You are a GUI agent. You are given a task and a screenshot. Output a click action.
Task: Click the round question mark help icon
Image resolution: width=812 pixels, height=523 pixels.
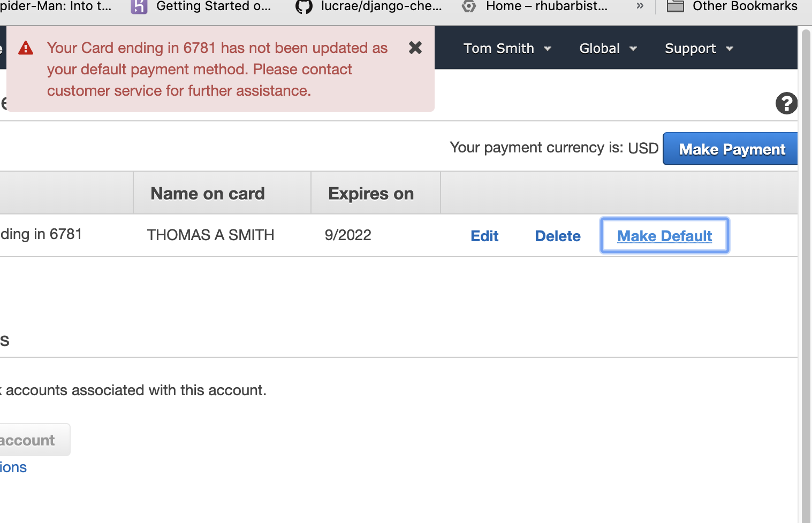pyautogui.click(x=786, y=103)
